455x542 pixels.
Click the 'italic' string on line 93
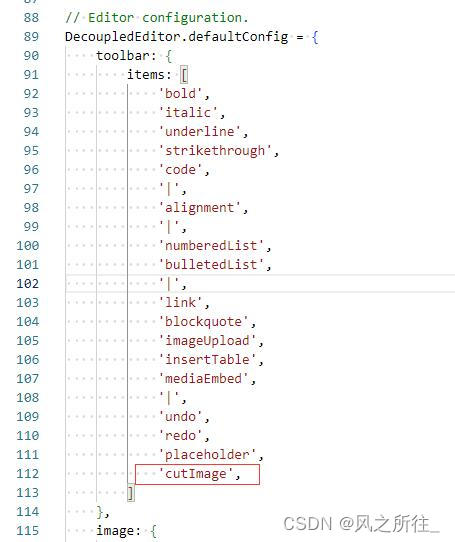click(x=188, y=113)
